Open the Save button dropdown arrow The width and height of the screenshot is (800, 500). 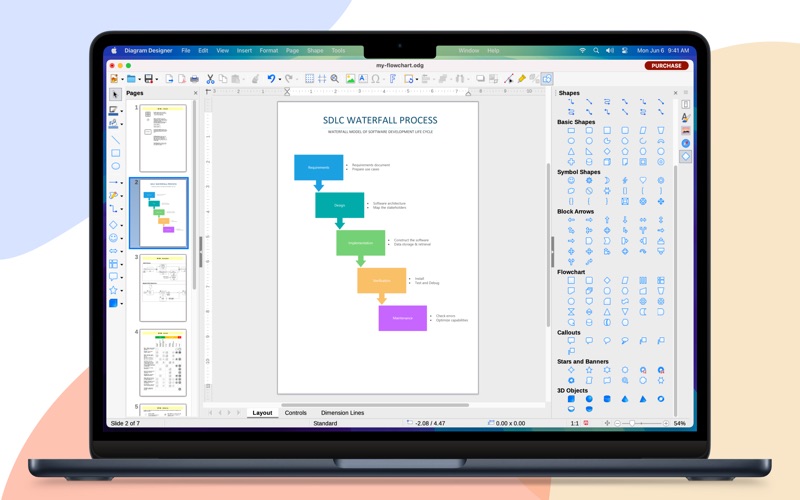coord(156,80)
